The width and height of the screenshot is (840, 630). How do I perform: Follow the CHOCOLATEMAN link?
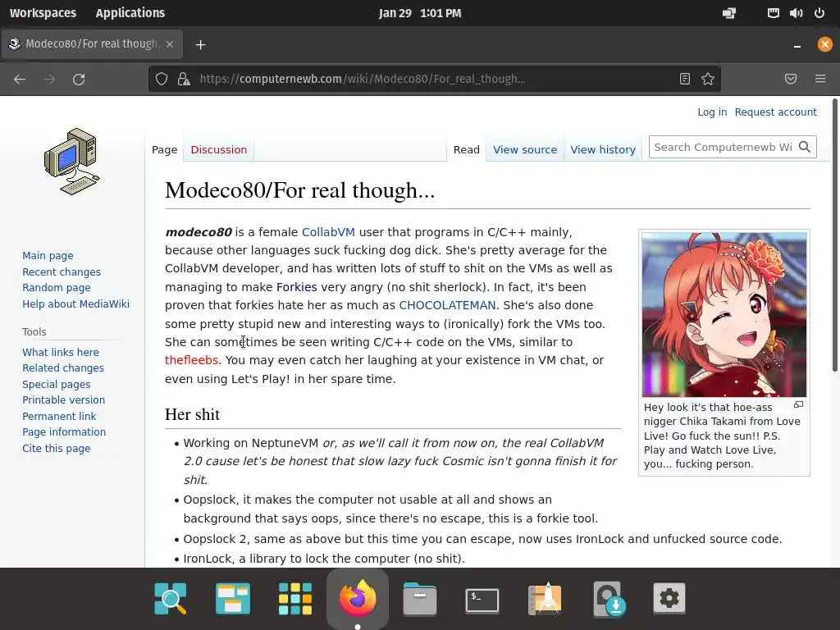447,305
